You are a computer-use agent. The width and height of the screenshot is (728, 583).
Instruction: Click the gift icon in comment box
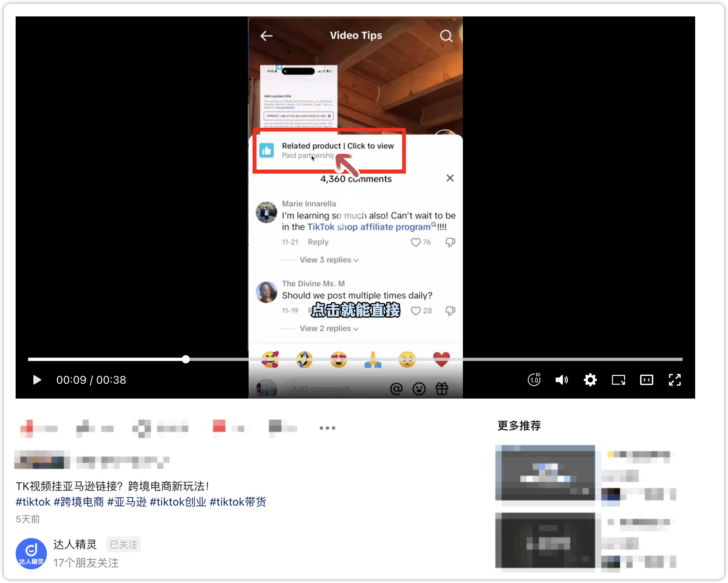[x=442, y=389]
